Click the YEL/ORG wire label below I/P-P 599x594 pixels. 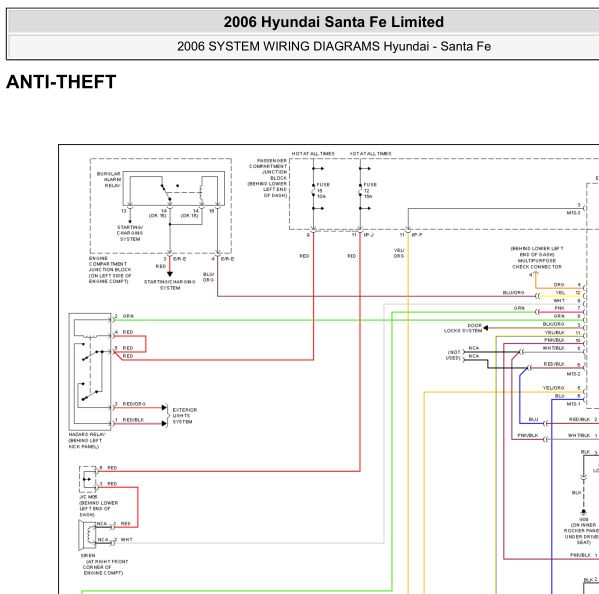point(399,253)
